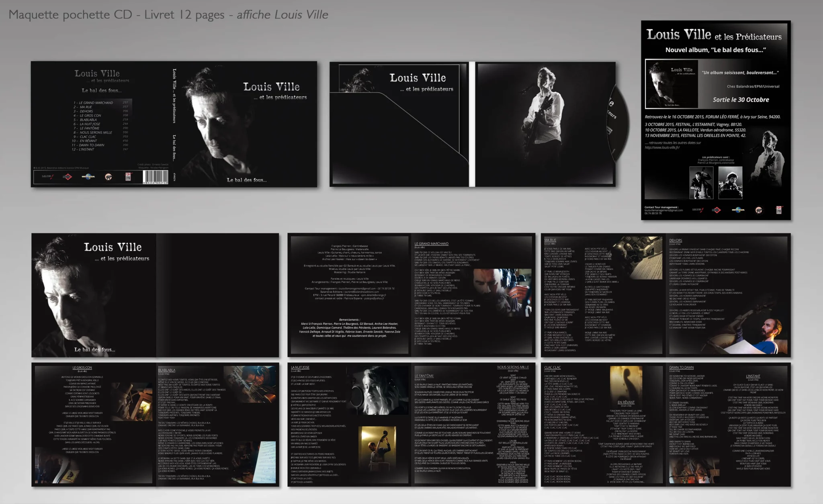Click the red diamond Adami logo on the back cover
823x504 pixels.
pos(68,177)
